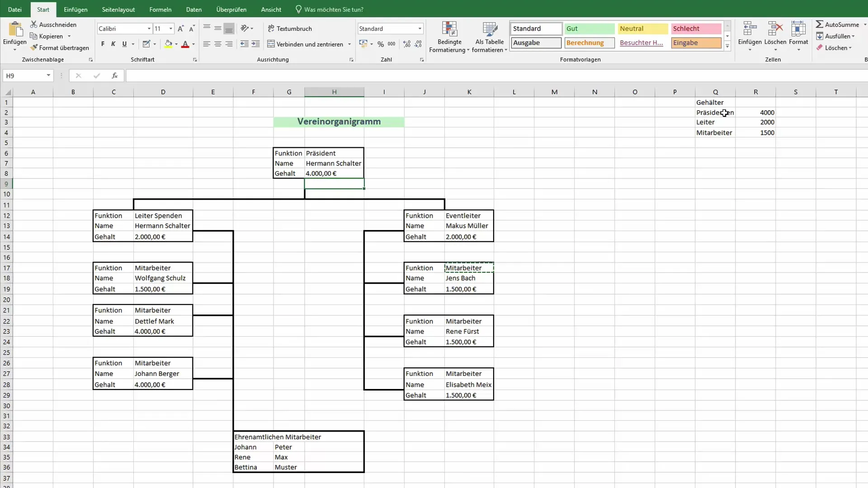Apply the Berechnung cell style
This screenshot has height=488, width=868.
[x=590, y=43]
